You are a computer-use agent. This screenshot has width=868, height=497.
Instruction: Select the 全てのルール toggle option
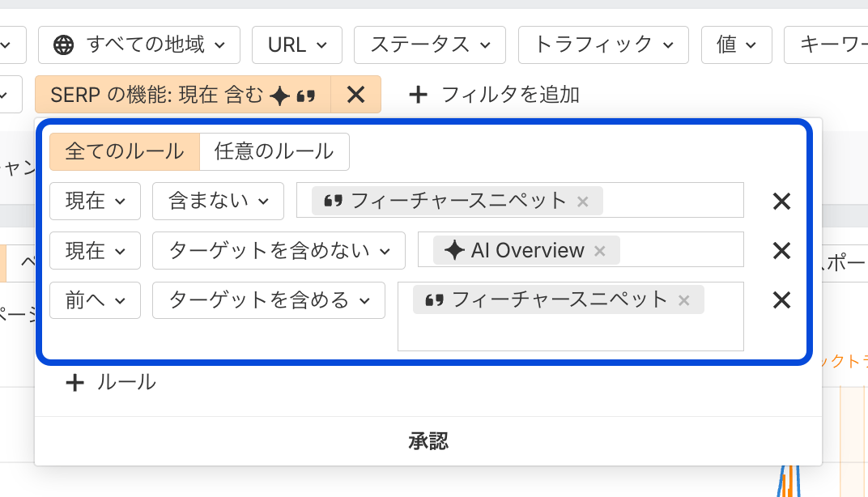(x=125, y=151)
